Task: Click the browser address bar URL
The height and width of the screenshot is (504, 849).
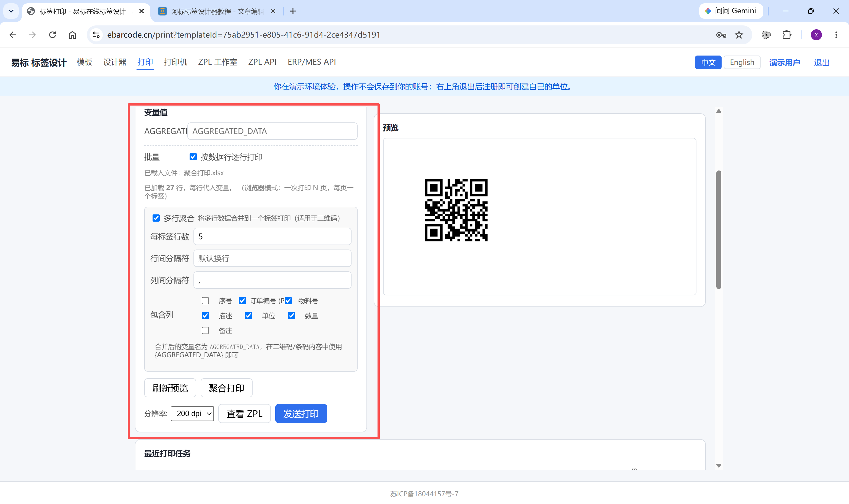Action: (x=243, y=35)
